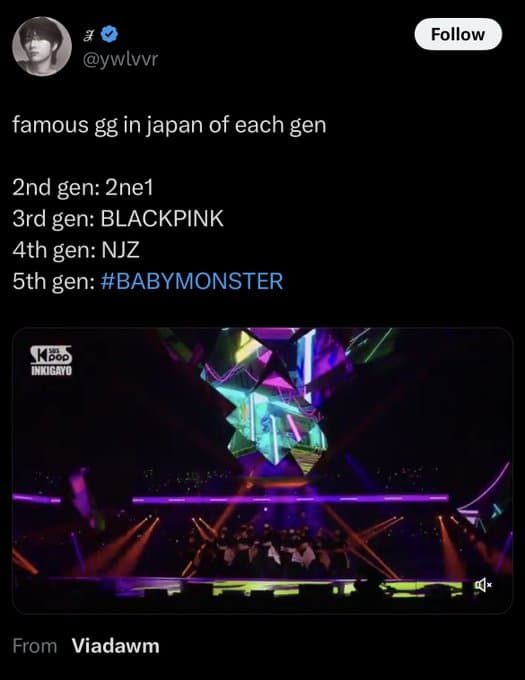Select the '2nd gen: 2ne1' line

(x=83, y=187)
